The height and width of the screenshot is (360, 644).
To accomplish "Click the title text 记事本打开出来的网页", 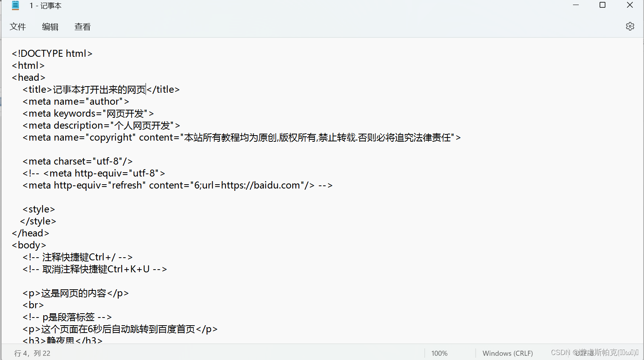I will pos(99,89).
